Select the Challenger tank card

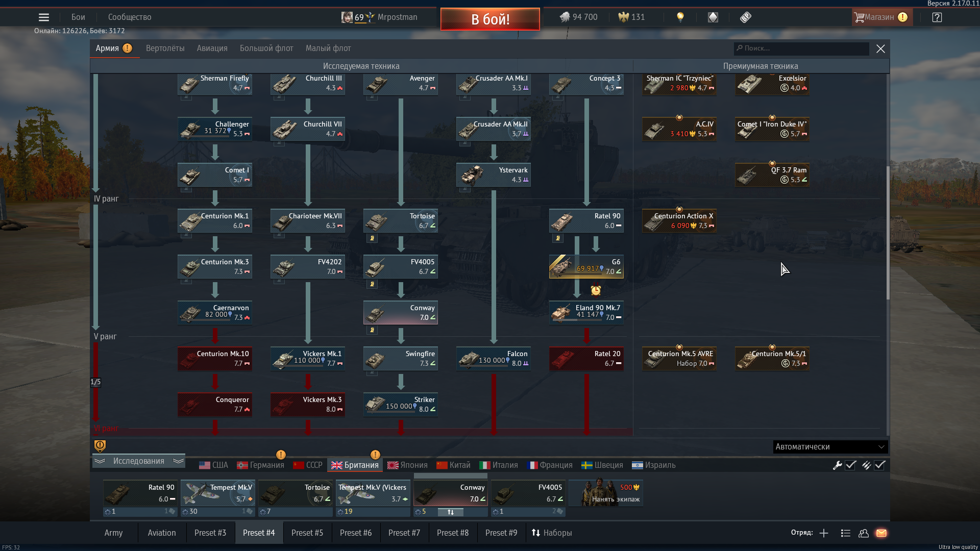point(215,129)
